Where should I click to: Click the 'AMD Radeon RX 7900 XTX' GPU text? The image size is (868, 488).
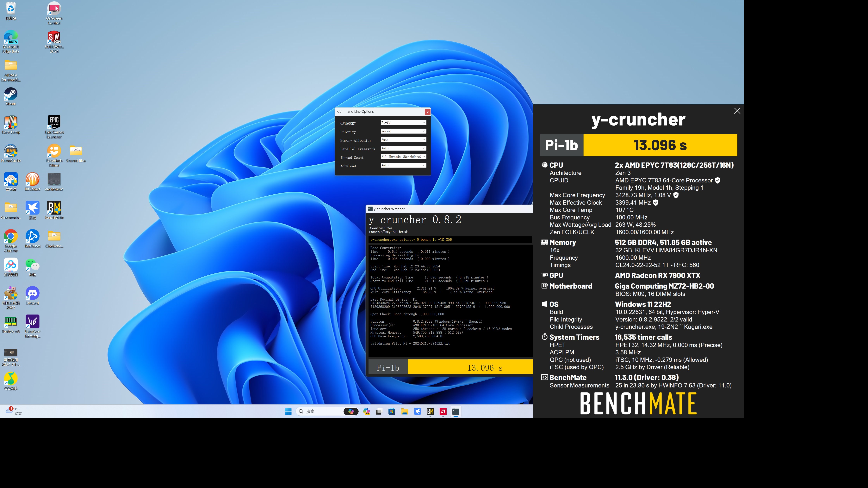(657, 276)
